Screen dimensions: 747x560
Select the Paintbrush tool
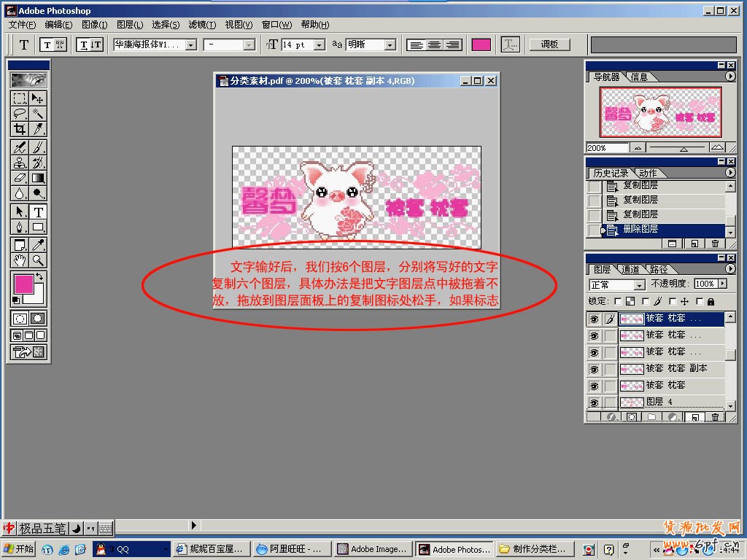pyautogui.click(x=38, y=147)
